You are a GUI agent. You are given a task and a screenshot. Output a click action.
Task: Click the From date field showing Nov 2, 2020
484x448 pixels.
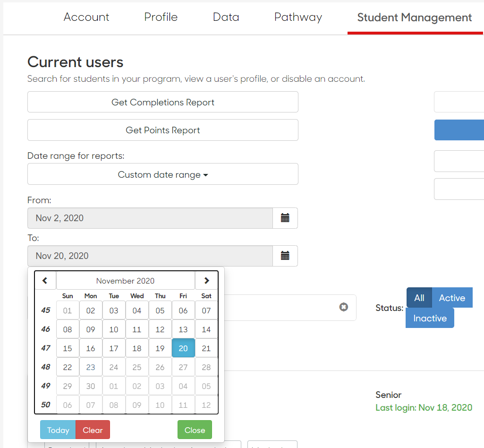tap(150, 218)
